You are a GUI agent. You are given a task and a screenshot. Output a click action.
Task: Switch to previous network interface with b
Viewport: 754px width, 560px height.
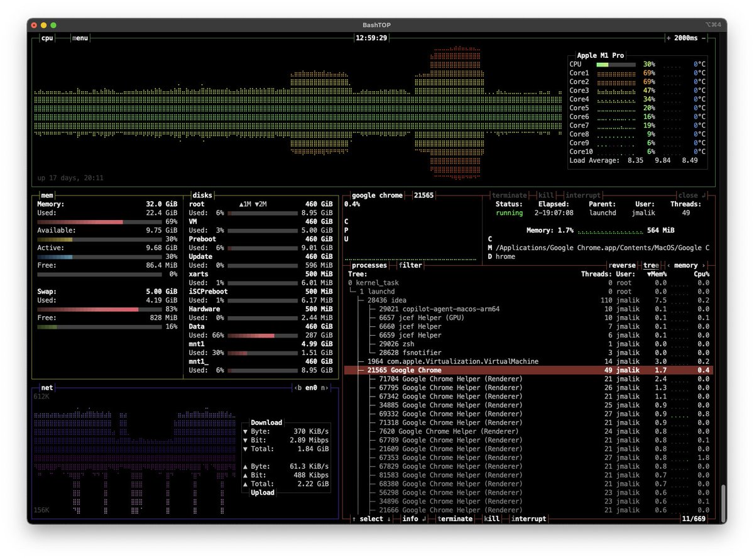[299, 388]
